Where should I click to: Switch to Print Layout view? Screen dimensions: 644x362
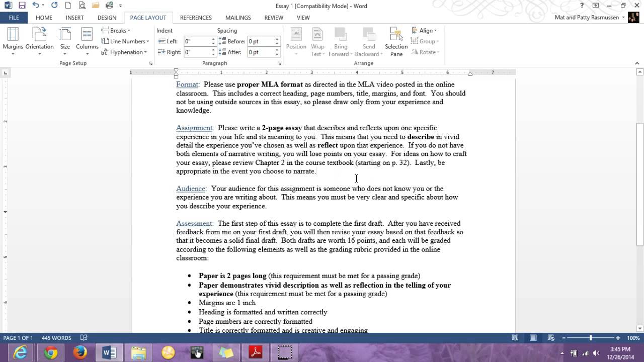click(533, 338)
